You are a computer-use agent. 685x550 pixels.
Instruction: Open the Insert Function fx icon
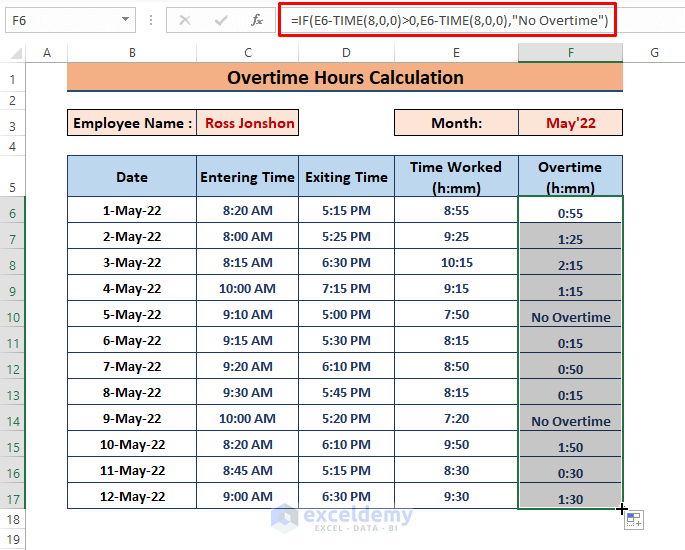click(x=257, y=20)
